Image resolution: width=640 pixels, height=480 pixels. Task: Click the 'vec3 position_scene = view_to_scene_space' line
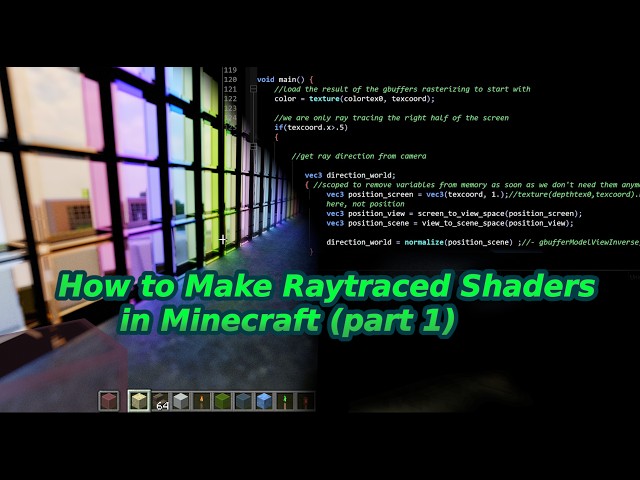pyautogui.click(x=450, y=223)
